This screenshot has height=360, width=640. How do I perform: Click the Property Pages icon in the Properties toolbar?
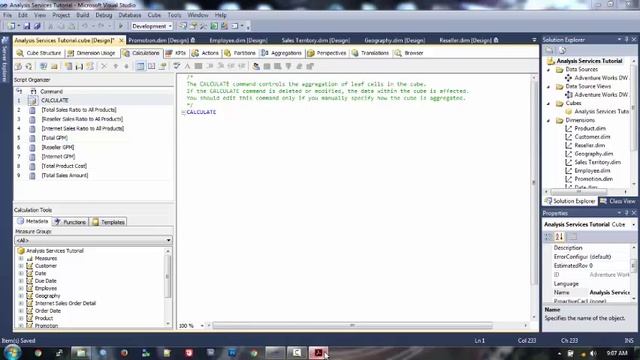[x=573, y=237]
